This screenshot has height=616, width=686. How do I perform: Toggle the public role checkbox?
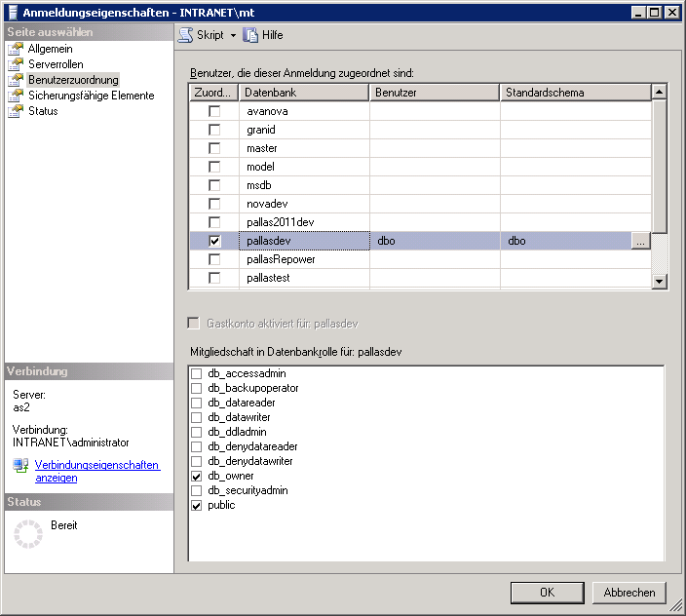[197, 505]
